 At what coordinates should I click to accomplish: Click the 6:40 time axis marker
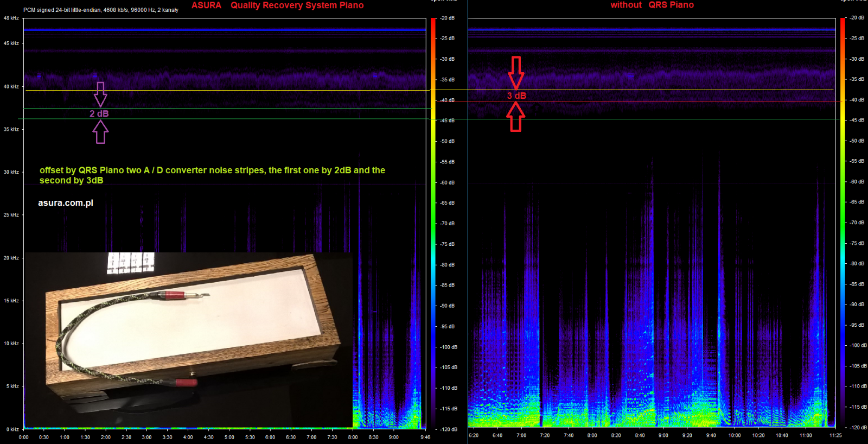[497, 435]
